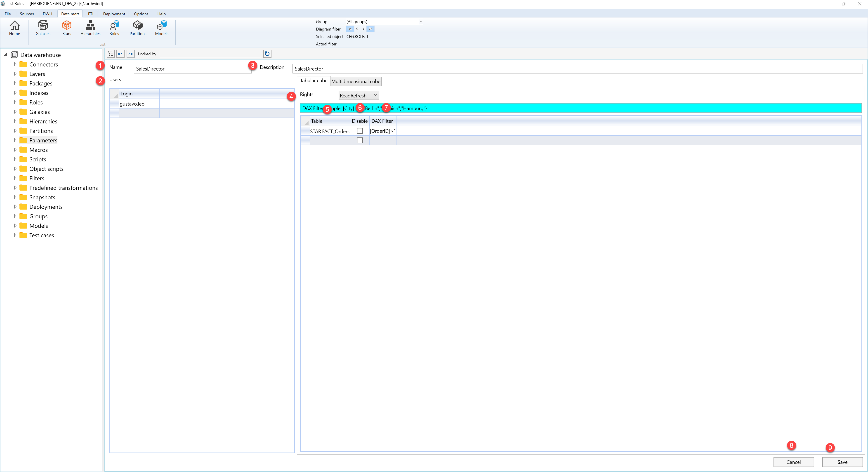Click the Save button

[x=842, y=462]
